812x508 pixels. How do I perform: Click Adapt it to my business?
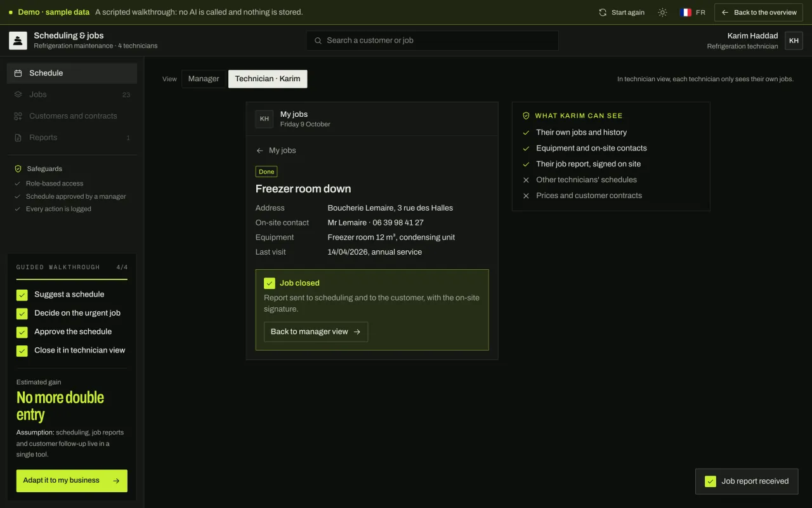click(72, 481)
